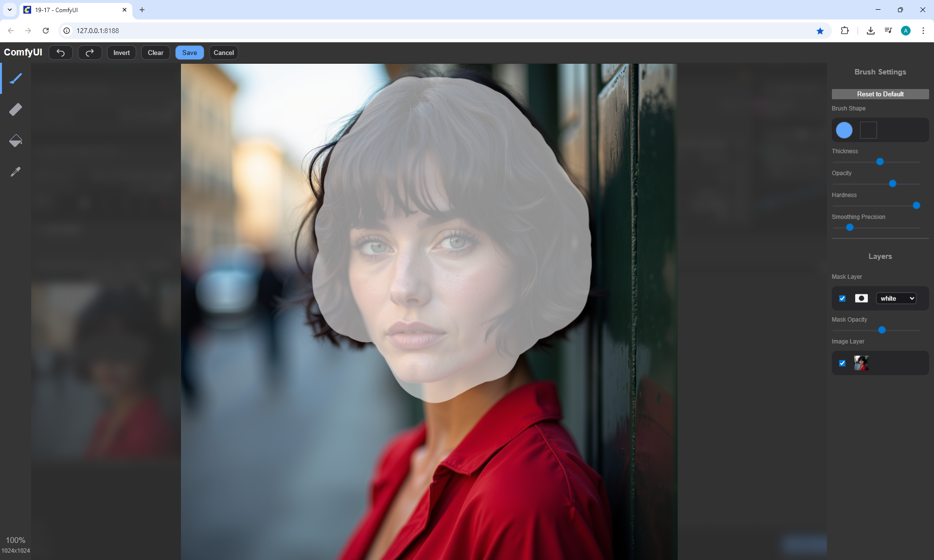The height and width of the screenshot is (560, 934).
Task: Click the undo arrow button
Action: 61,53
